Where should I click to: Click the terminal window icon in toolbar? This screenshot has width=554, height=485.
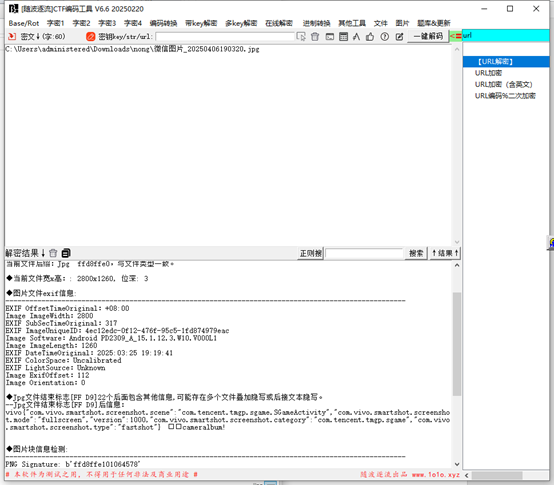[330, 37]
